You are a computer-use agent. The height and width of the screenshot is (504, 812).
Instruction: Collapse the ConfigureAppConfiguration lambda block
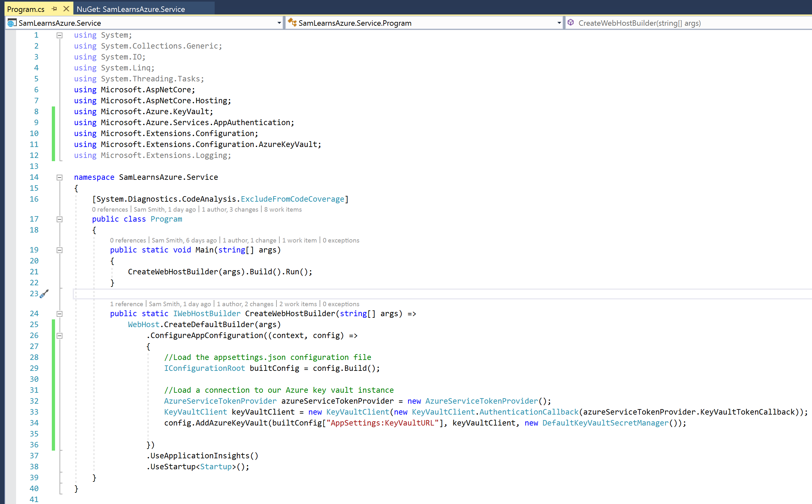coord(60,336)
